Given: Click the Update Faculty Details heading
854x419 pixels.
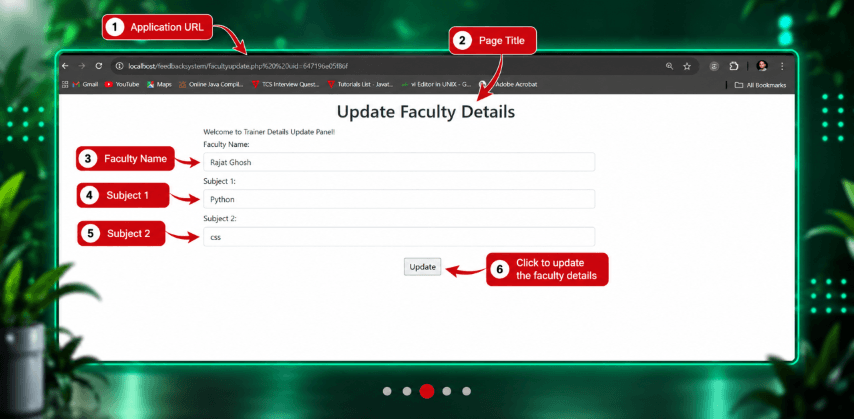Looking at the screenshot, I should pos(426,112).
